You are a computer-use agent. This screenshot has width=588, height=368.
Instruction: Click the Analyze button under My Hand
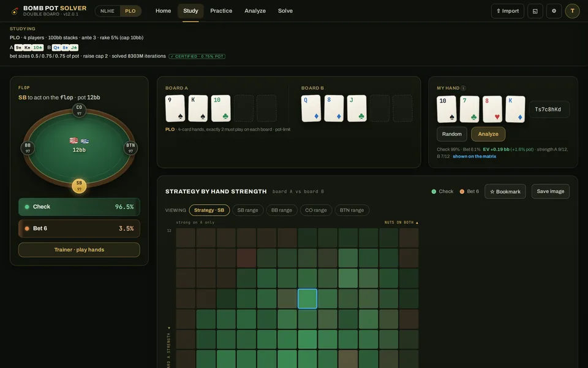point(488,134)
